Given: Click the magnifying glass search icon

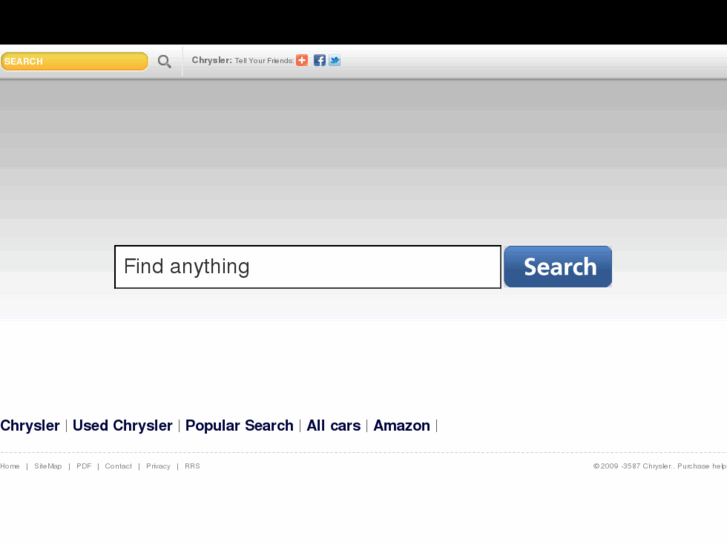Looking at the screenshot, I should pyautogui.click(x=164, y=62).
